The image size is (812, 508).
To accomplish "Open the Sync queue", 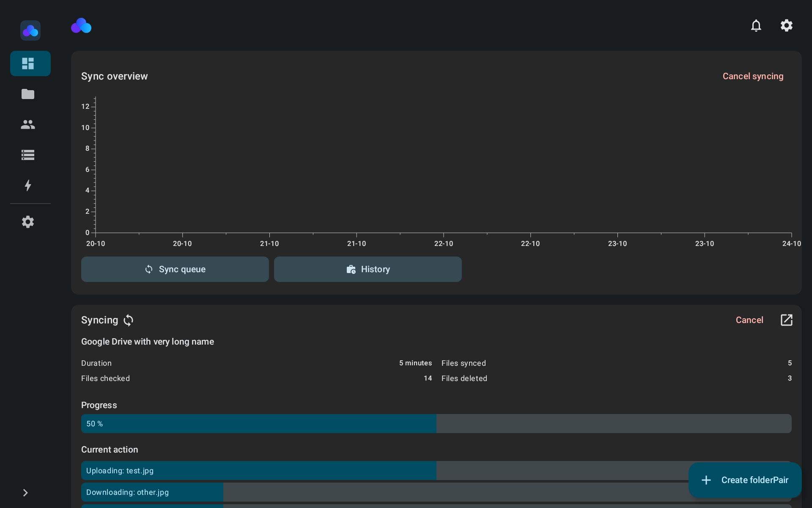I will coord(175,269).
